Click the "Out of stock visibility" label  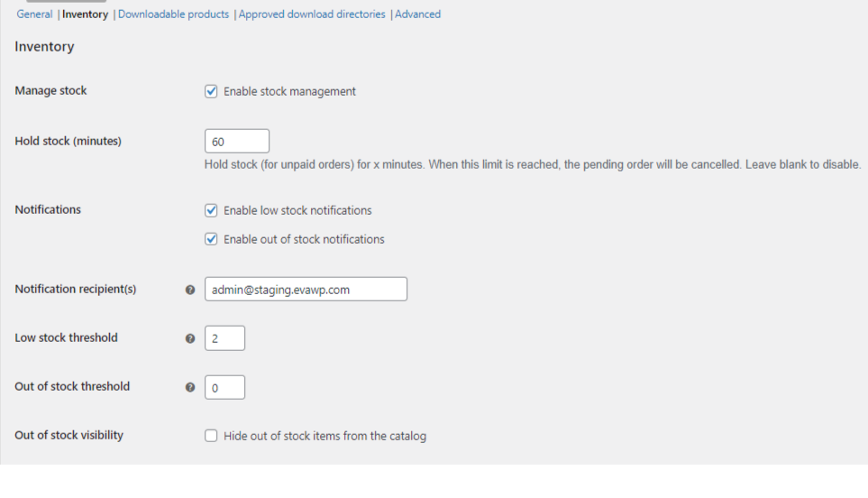pos(69,436)
